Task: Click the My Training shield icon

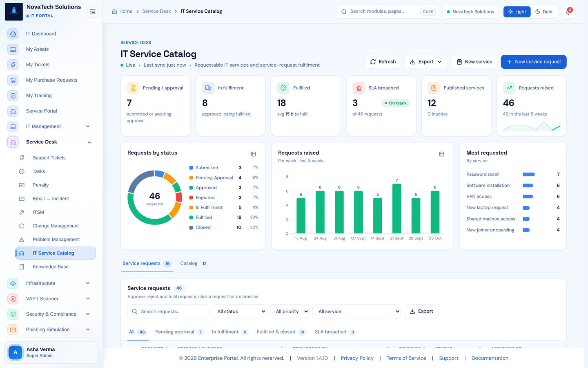Action: coord(13,96)
